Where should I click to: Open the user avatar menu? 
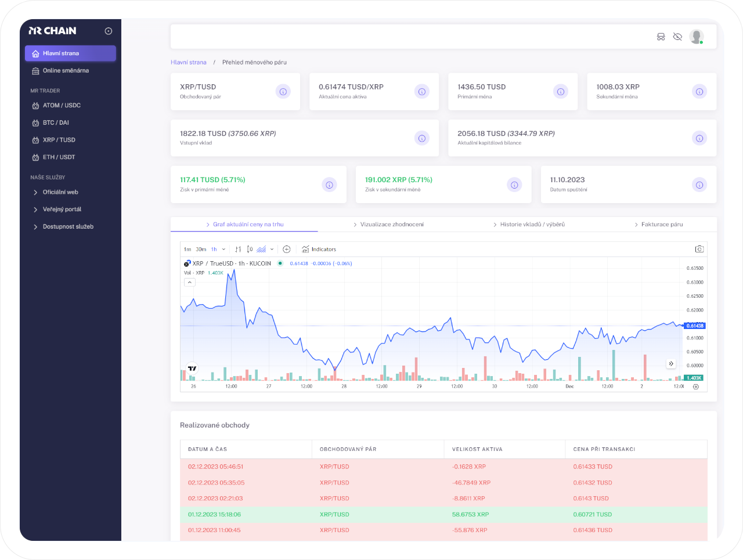pyautogui.click(x=697, y=37)
